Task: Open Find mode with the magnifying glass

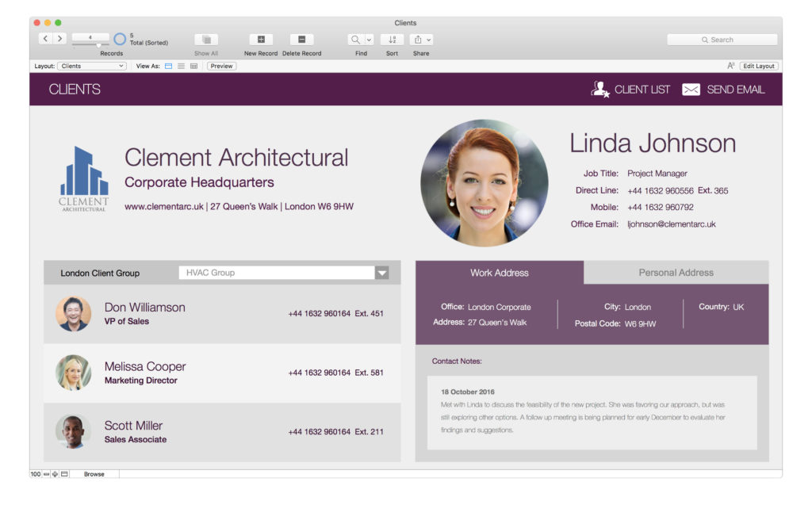Action: click(x=354, y=39)
